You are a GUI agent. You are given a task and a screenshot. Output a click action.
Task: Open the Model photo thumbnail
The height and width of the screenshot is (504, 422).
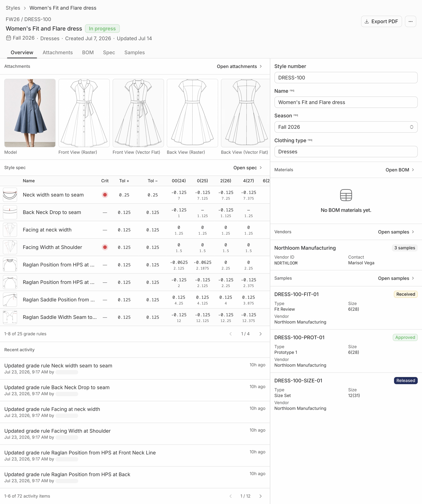30,113
